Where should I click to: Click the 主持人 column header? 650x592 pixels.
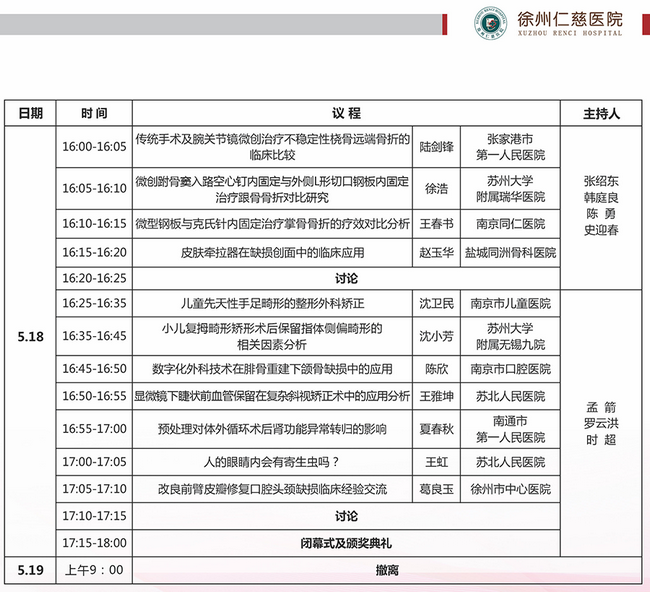tap(601, 114)
